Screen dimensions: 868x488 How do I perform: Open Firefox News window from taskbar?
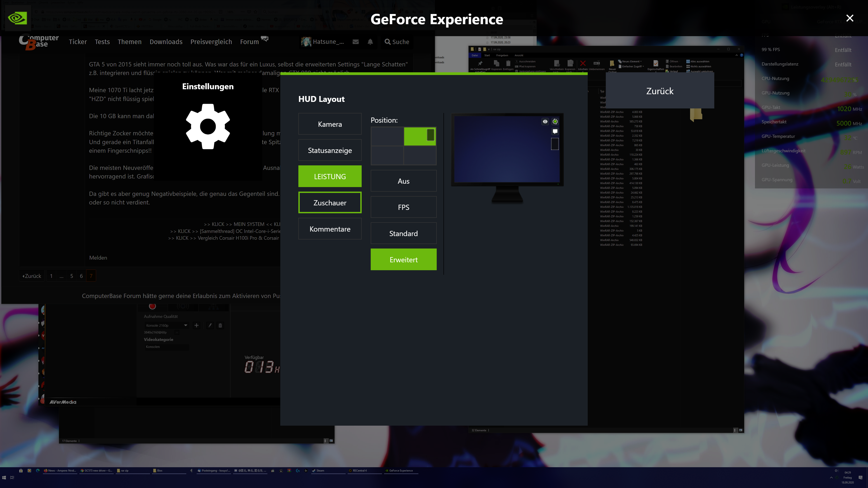tap(60, 470)
